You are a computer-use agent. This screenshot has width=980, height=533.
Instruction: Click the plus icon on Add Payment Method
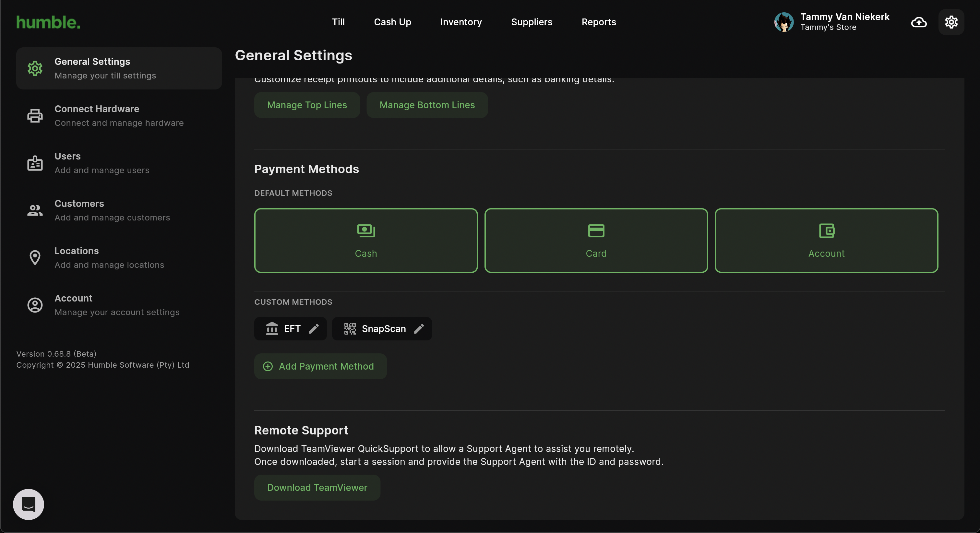click(268, 366)
